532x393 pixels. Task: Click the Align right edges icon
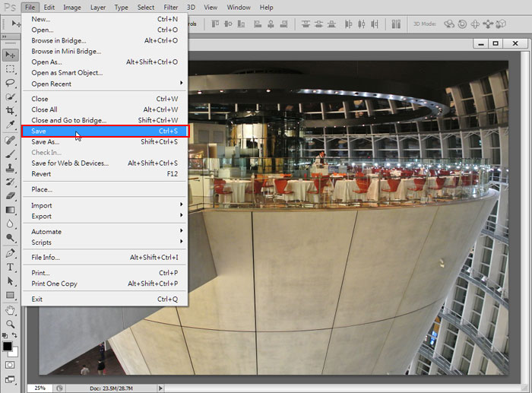coord(284,24)
